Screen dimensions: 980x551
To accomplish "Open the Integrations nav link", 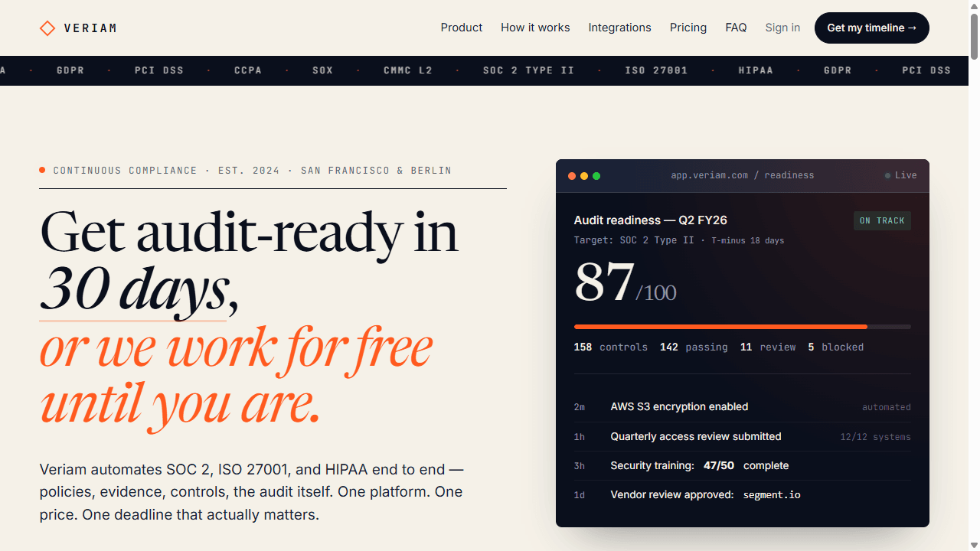I will [619, 28].
